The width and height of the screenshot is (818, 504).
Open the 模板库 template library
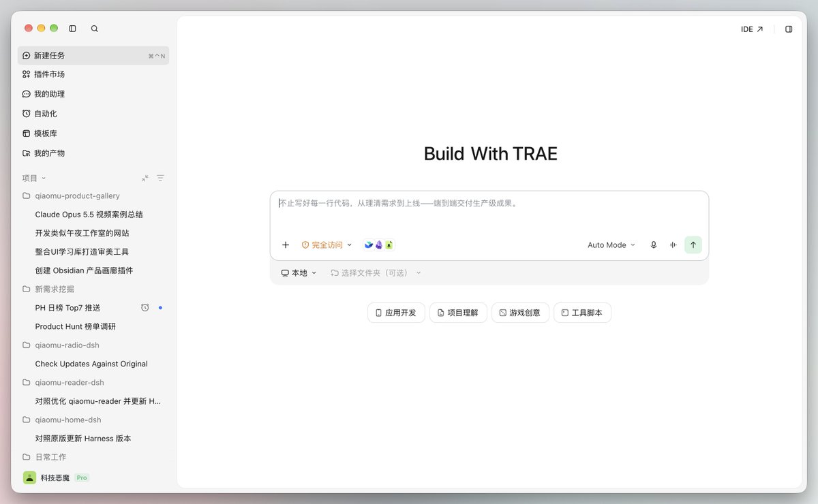tap(93, 133)
